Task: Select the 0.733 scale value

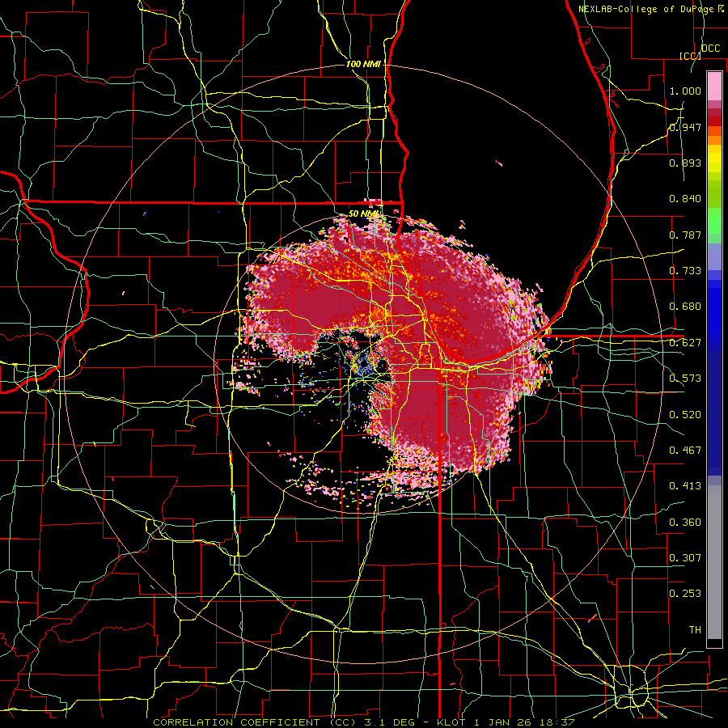Action: 685,271
